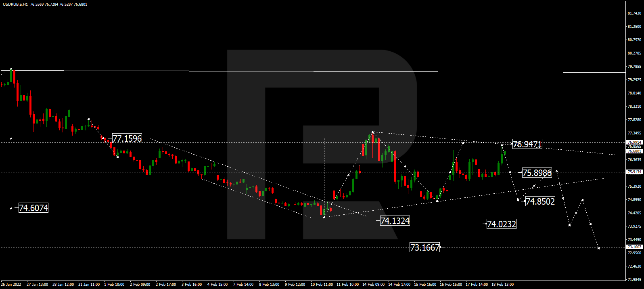Select the 76.9471 resistance label
644x289 pixels.
(527, 144)
